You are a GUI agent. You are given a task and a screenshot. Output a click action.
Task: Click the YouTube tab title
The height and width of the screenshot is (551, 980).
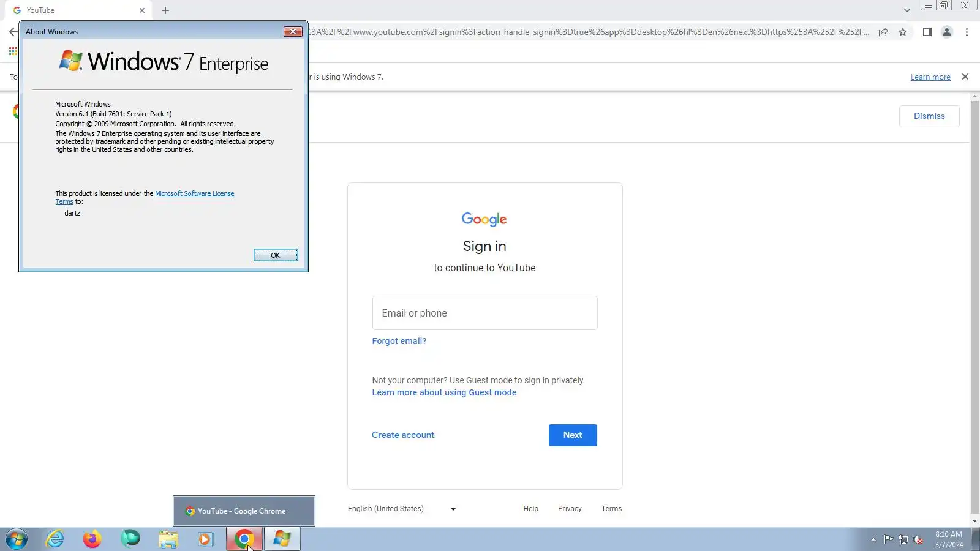(40, 10)
